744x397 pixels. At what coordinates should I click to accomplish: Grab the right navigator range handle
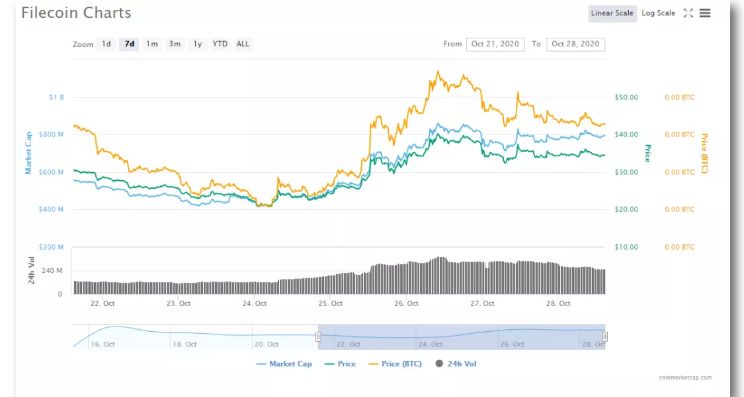point(605,337)
